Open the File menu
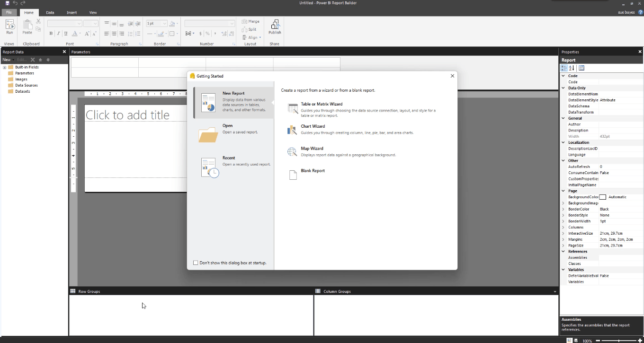The width and height of the screenshot is (644, 343). point(9,12)
